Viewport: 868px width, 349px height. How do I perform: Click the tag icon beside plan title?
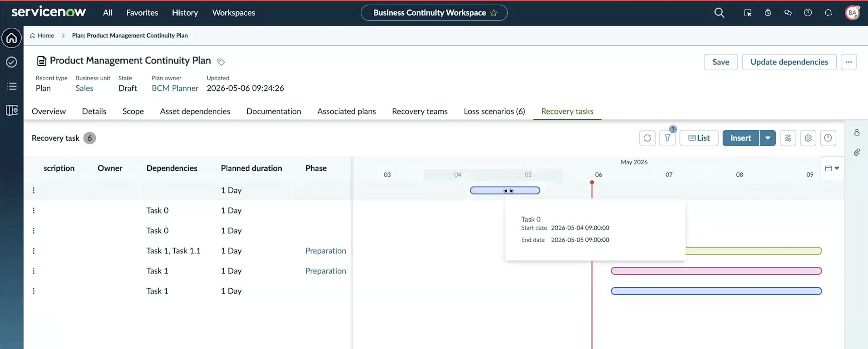point(221,62)
